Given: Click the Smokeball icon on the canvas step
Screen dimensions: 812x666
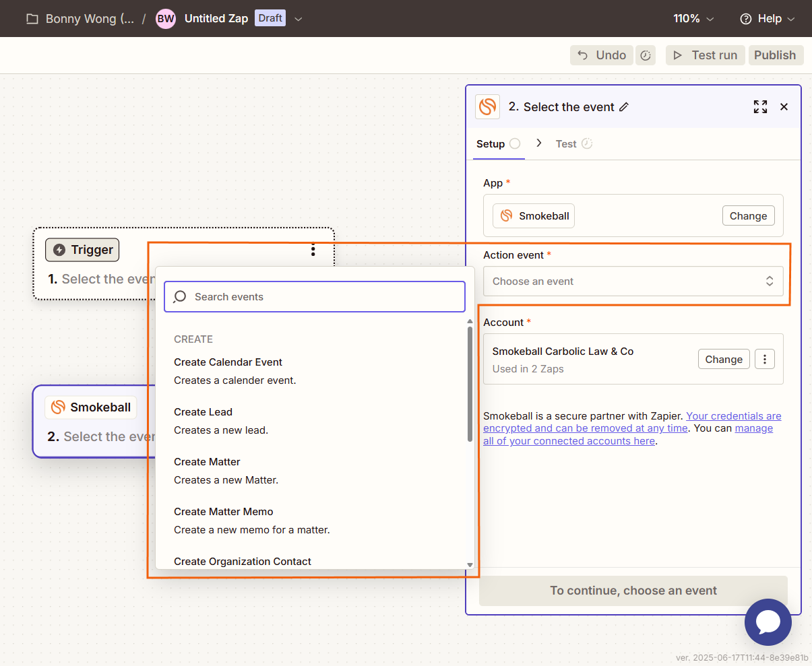Looking at the screenshot, I should [x=59, y=407].
